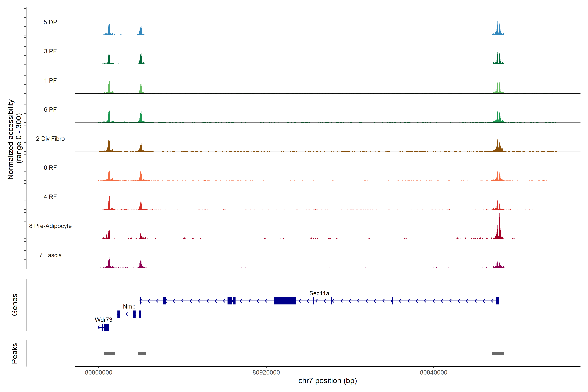Click the 2 Div Fibro label
The width and height of the screenshot is (588, 392).
50,139
